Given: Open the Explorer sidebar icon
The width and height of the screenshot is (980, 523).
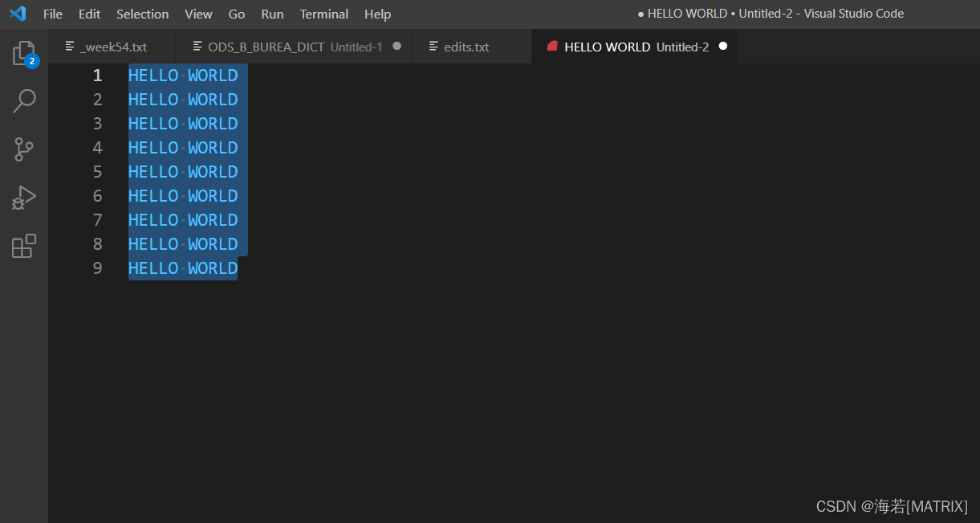Looking at the screenshot, I should [x=24, y=52].
